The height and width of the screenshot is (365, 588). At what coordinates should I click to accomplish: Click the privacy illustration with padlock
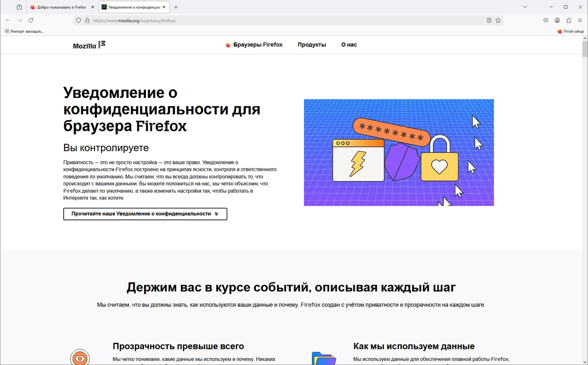click(399, 153)
